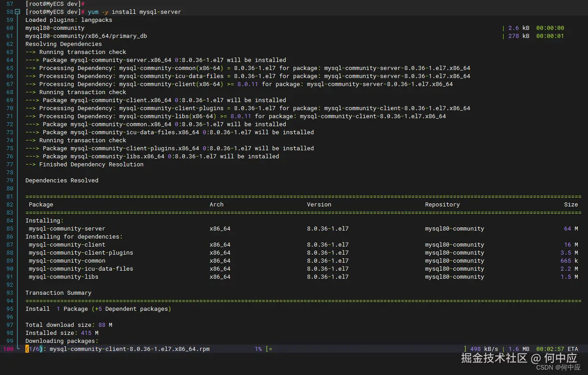Click the Package column header
Image resolution: width=588 pixels, height=375 pixels.
tap(41, 205)
